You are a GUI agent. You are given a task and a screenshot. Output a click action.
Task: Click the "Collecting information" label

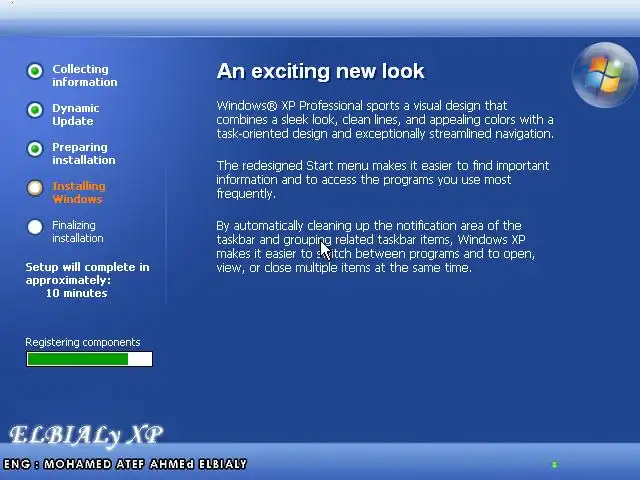[x=84, y=76]
